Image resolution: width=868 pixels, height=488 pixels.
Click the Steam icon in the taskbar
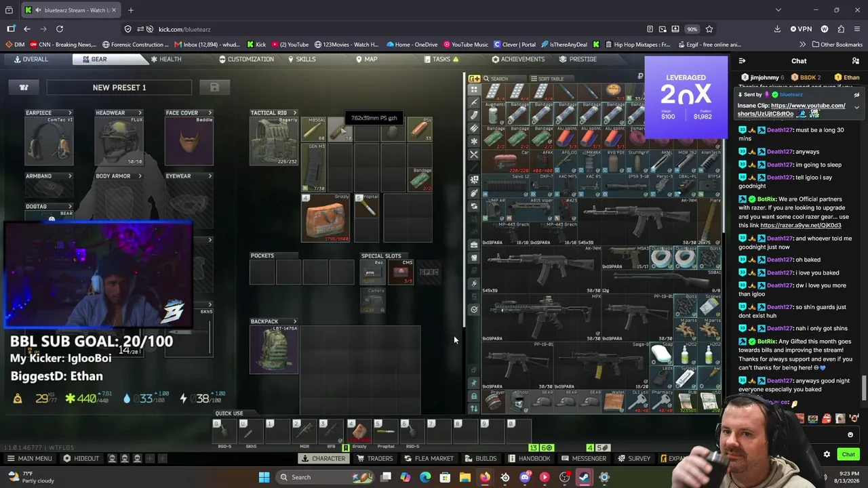click(584, 477)
